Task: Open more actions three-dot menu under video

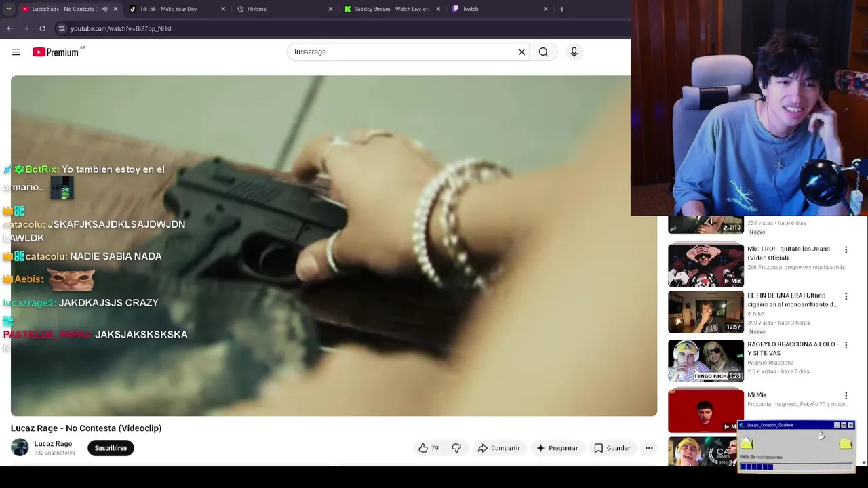Action: coord(649,448)
